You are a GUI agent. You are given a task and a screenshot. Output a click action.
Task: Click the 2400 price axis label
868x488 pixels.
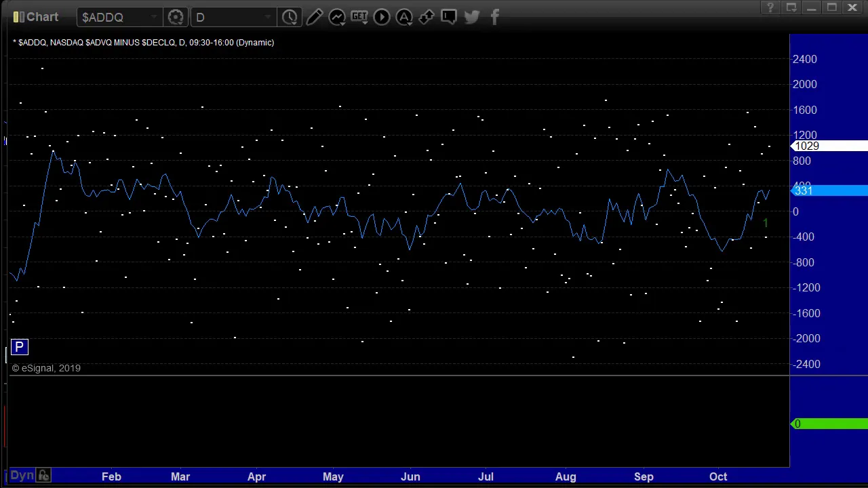click(805, 59)
